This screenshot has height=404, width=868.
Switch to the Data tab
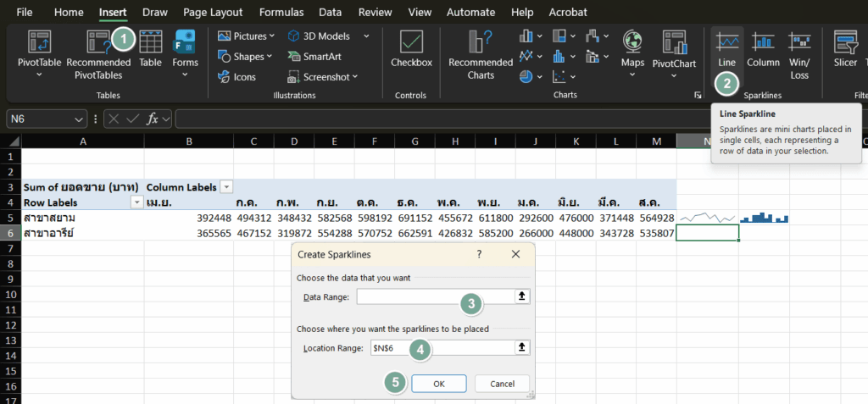tap(330, 12)
